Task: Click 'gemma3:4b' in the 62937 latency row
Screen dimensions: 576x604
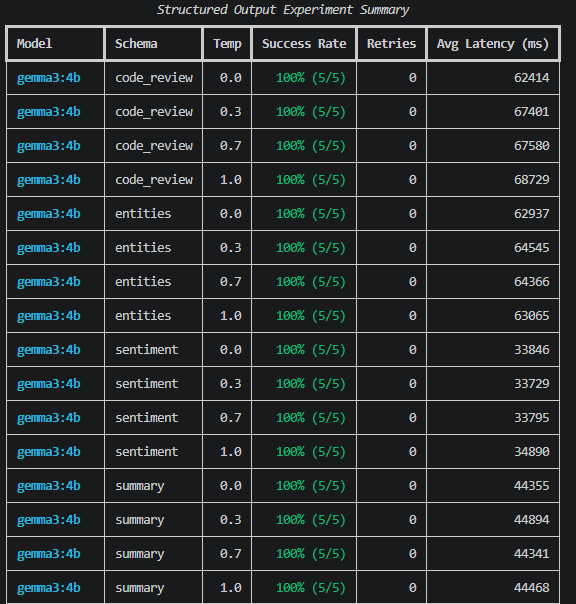Action: coord(49,214)
